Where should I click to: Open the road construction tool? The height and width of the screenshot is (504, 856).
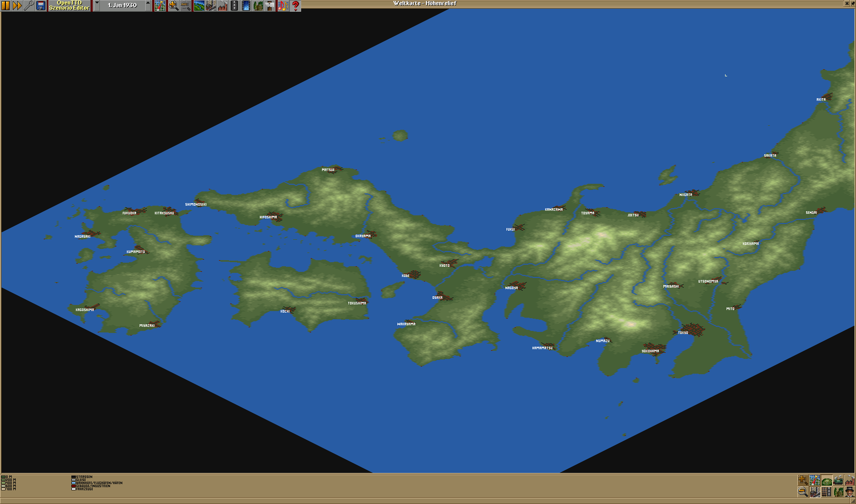[234, 6]
